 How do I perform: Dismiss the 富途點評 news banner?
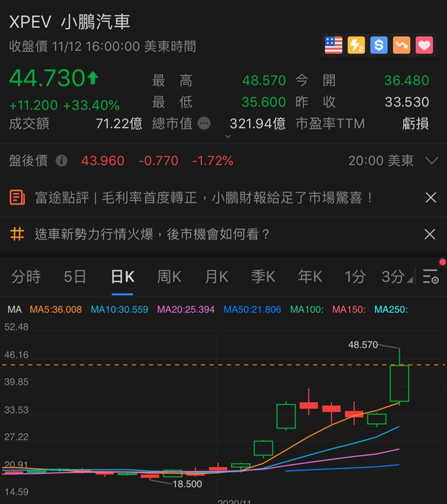point(430,197)
